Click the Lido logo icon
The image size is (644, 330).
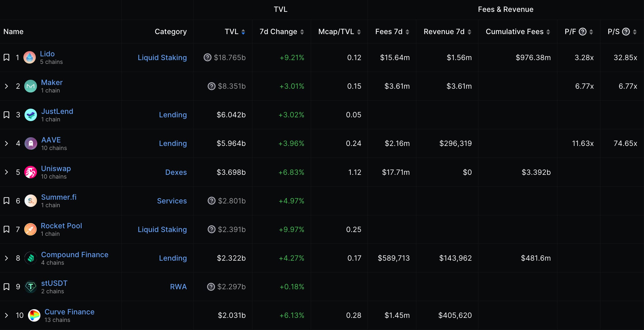coord(29,58)
